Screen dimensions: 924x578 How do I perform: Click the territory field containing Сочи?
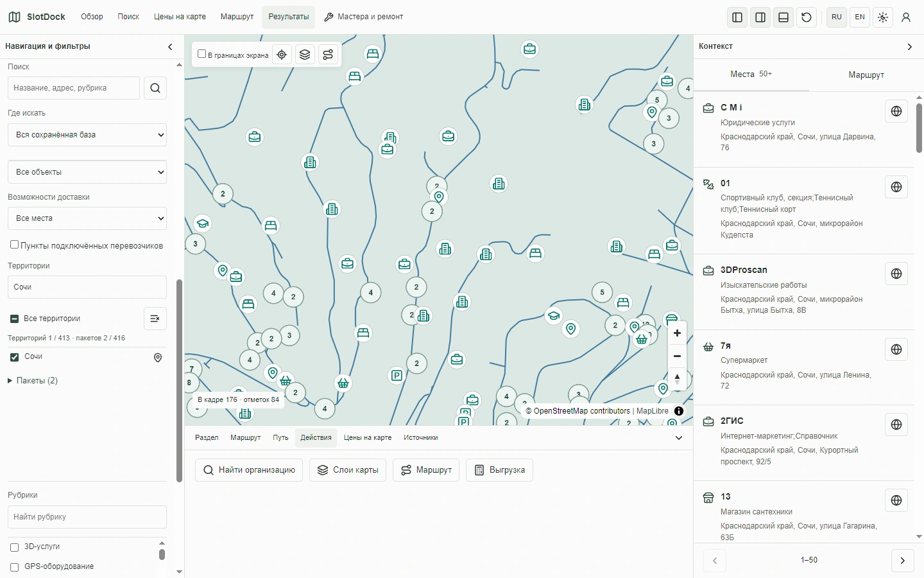tap(87, 287)
